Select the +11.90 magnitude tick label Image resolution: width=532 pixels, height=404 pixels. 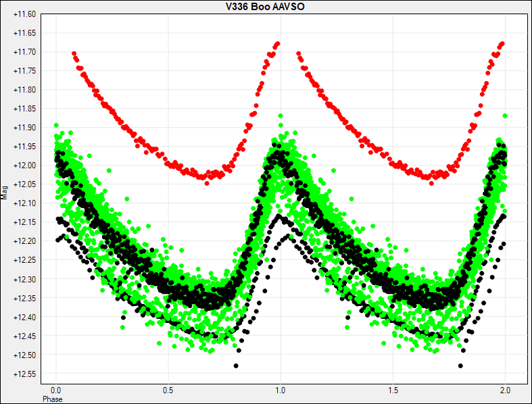(24, 128)
